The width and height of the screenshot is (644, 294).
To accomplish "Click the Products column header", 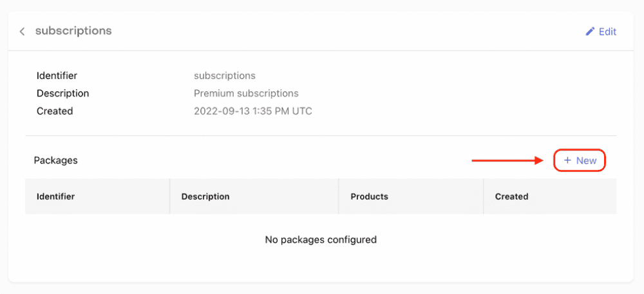I will (x=369, y=196).
